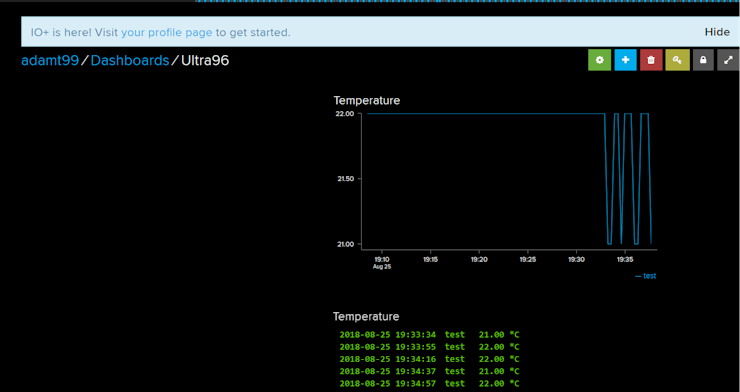Navigate to Dashboards breadcrumb
This screenshot has width=740, height=392.
[130, 61]
